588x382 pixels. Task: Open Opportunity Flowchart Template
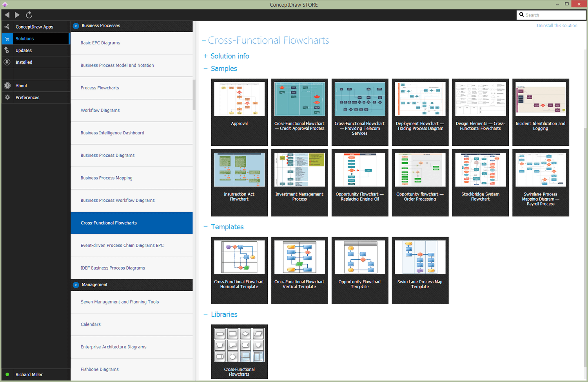coord(360,270)
